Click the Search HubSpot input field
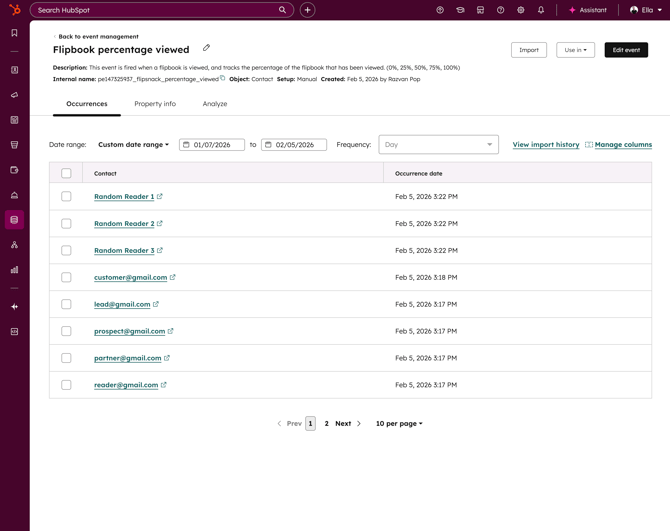670x531 pixels. click(x=155, y=10)
